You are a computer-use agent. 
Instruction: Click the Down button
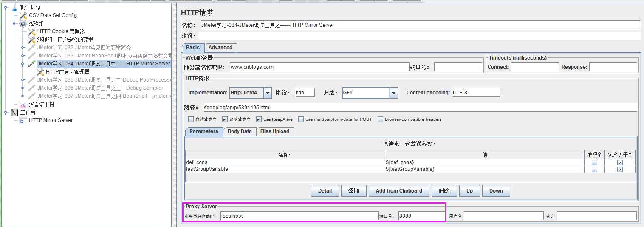pos(496,191)
